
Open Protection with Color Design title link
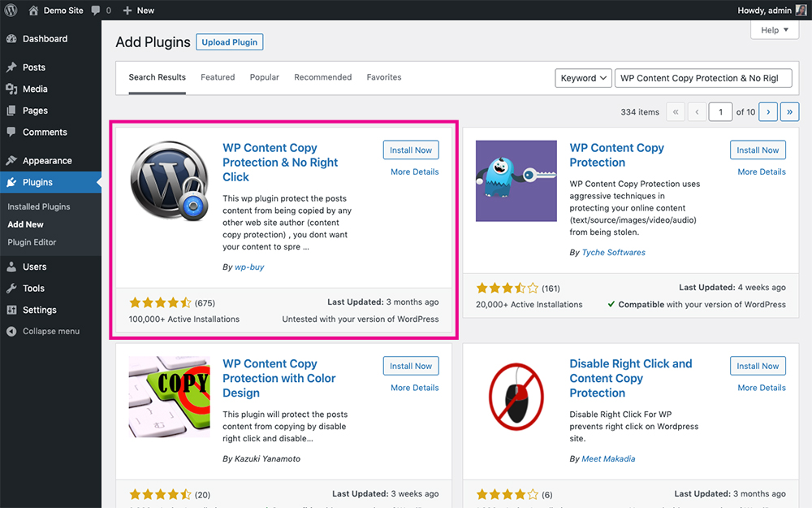click(x=279, y=379)
